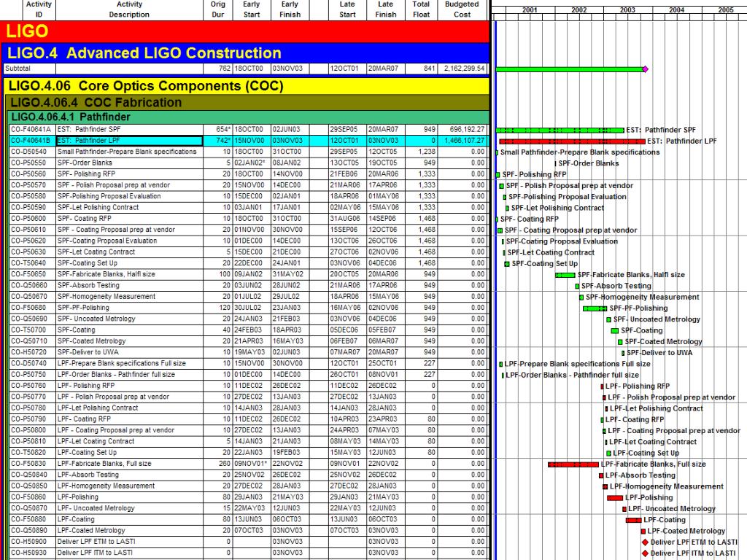The image size is (747, 560).
Task: Select 'SPF-Absorb Testing' description
Action: pos(88,285)
